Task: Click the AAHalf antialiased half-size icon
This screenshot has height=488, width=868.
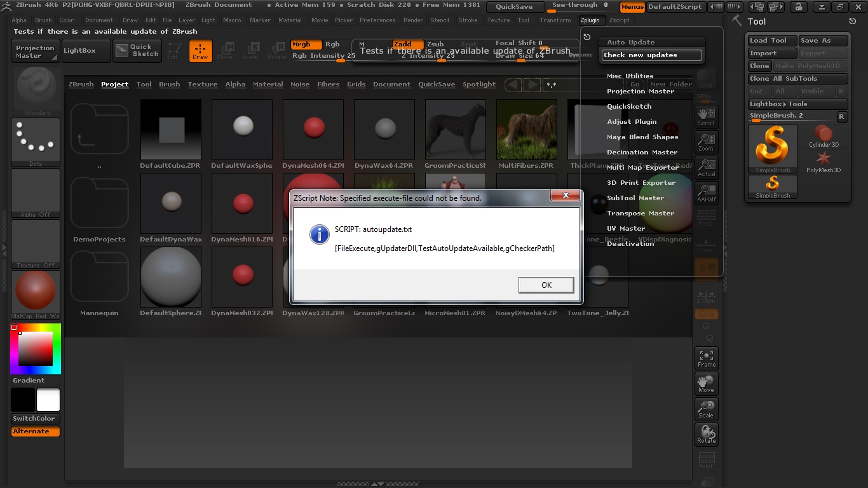Action: pos(707,193)
